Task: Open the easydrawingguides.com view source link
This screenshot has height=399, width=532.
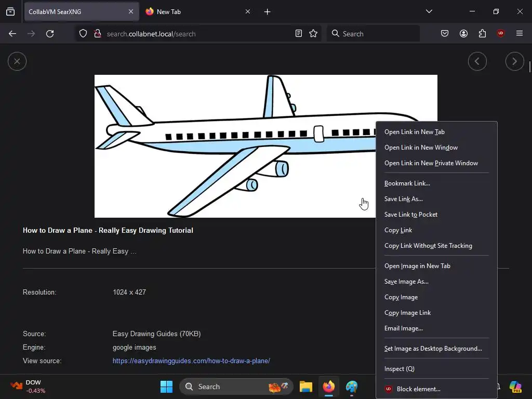Action: (x=191, y=361)
